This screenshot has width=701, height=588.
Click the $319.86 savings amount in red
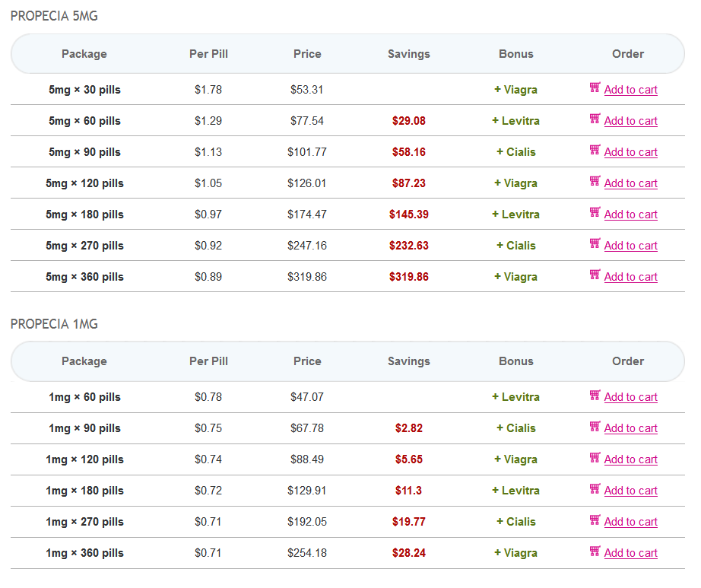pyautogui.click(x=408, y=277)
